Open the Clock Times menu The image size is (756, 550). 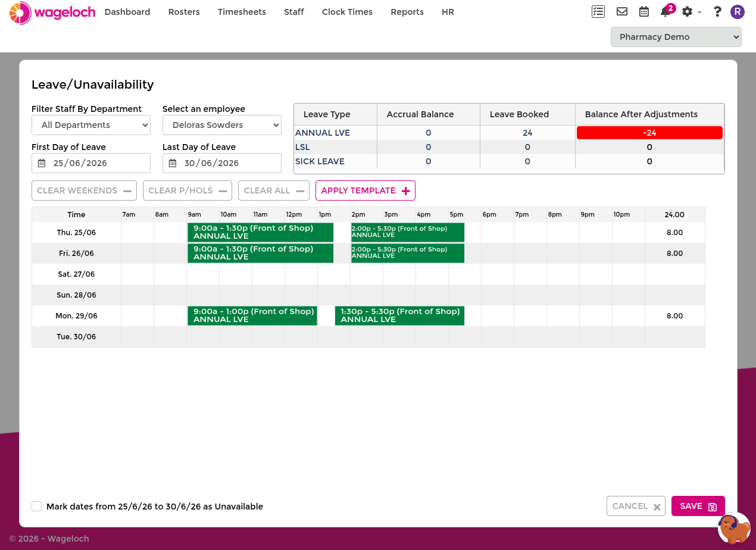click(347, 12)
